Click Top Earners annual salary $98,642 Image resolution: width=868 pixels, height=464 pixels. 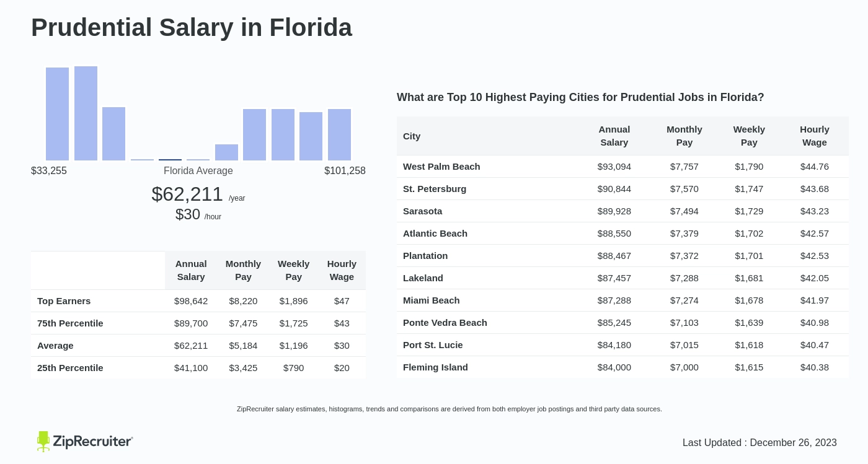[x=191, y=301]
